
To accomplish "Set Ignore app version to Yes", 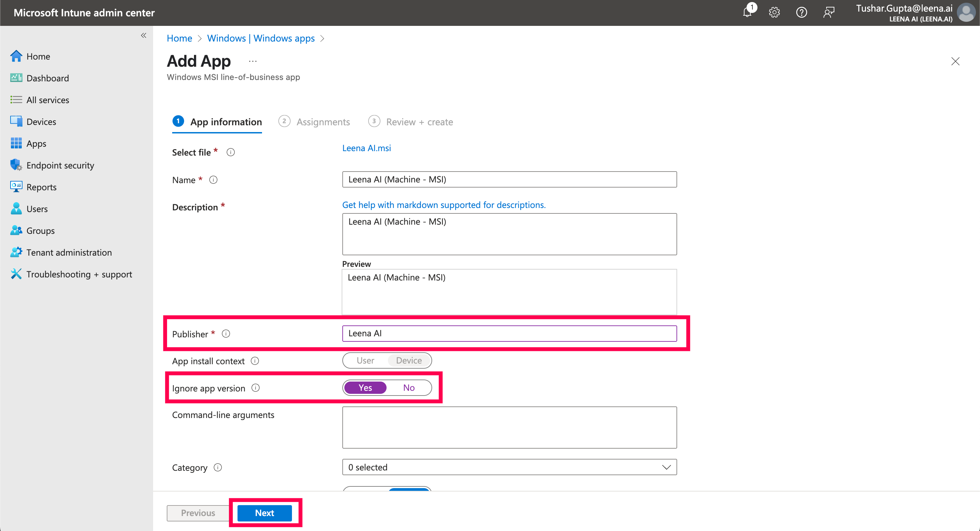I will click(x=365, y=387).
